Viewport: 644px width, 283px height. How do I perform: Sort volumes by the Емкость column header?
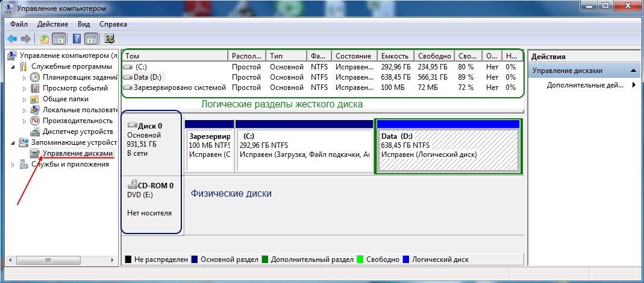[x=395, y=56]
